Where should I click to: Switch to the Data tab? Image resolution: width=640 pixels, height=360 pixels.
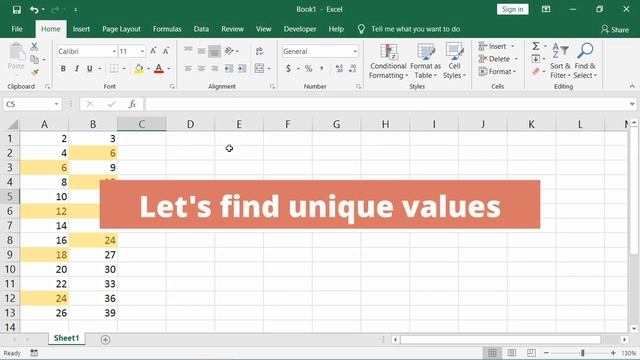[201, 29]
